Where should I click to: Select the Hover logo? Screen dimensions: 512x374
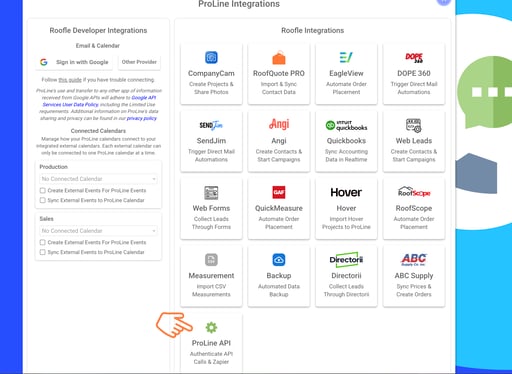click(x=346, y=192)
